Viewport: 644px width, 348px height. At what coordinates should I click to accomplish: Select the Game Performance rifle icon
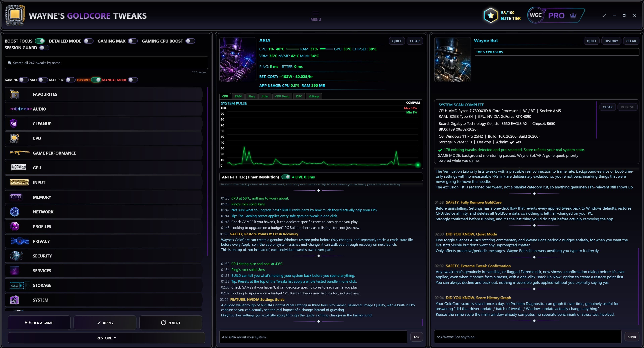(x=20, y=153)
